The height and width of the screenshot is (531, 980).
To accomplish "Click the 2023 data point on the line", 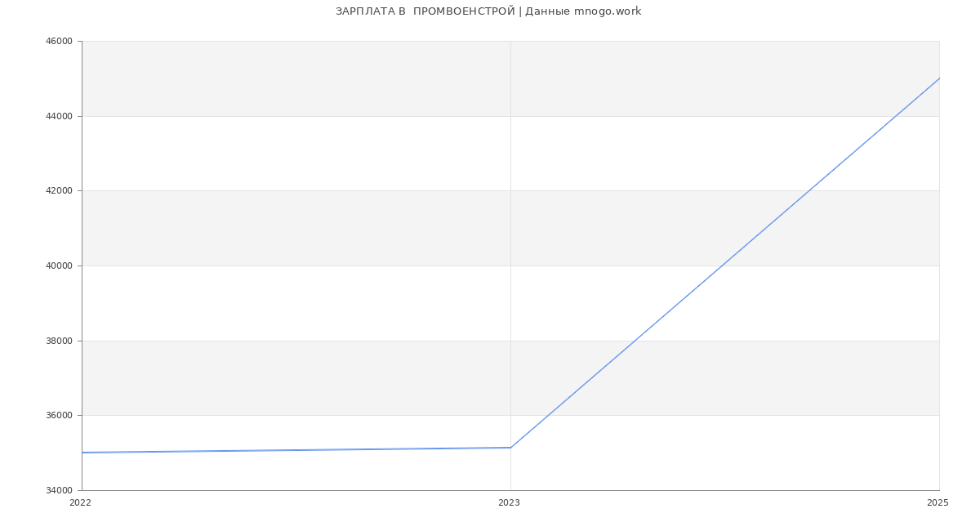I will (x=510, y=448).
